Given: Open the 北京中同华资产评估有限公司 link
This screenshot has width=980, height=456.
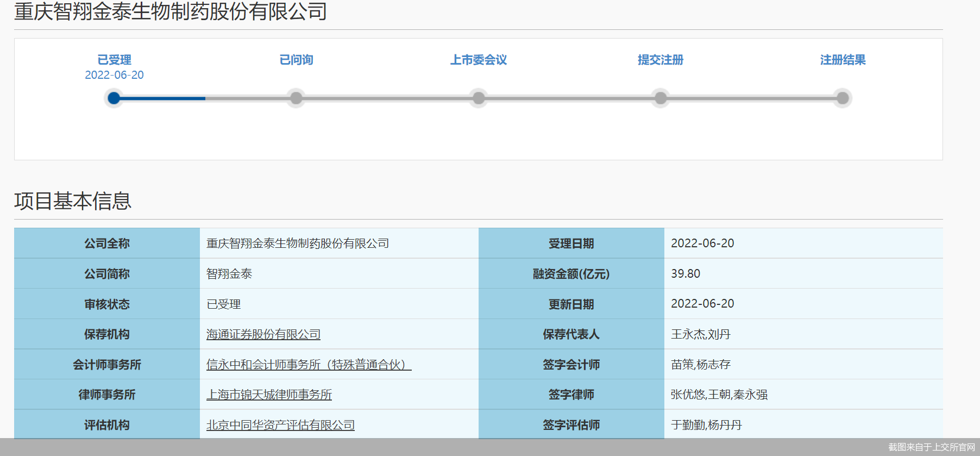Looking at the screenshot, I should pos(280,425).
